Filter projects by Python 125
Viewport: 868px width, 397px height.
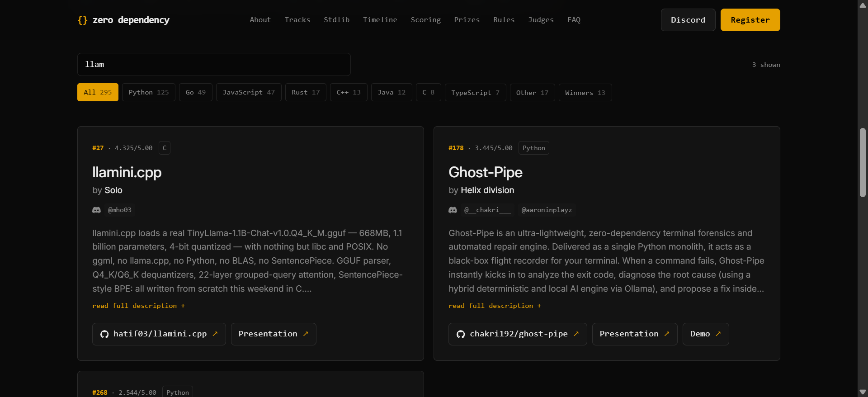(x=149, y=92)
